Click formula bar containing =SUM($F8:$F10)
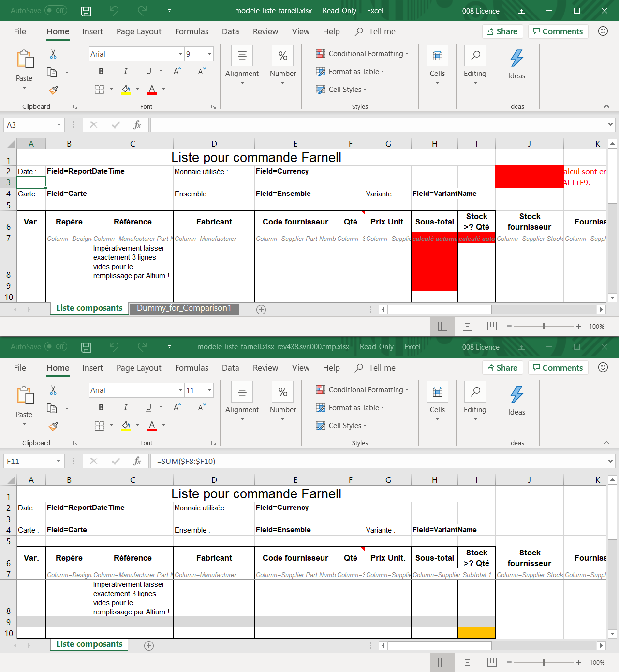This screenshot has height=672, width=619. coord(377,461)
